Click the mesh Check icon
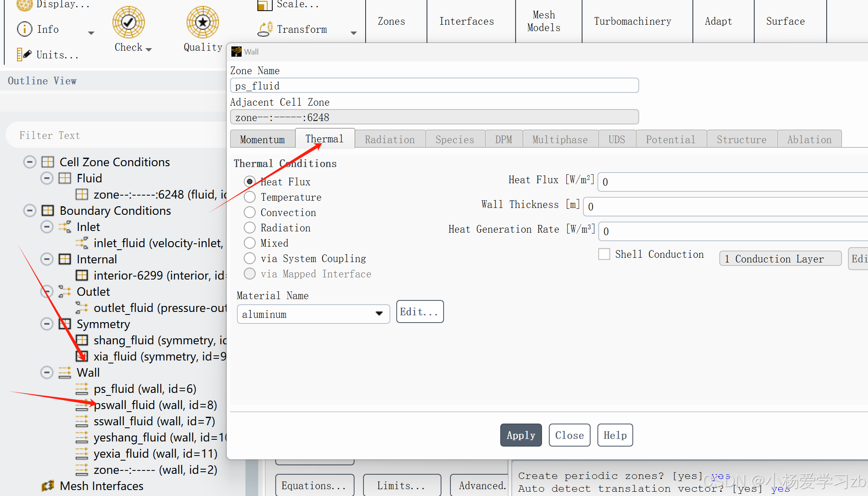The height and width of the screenshot is (496, 868). pyautogui.click(x=128, y=22)
